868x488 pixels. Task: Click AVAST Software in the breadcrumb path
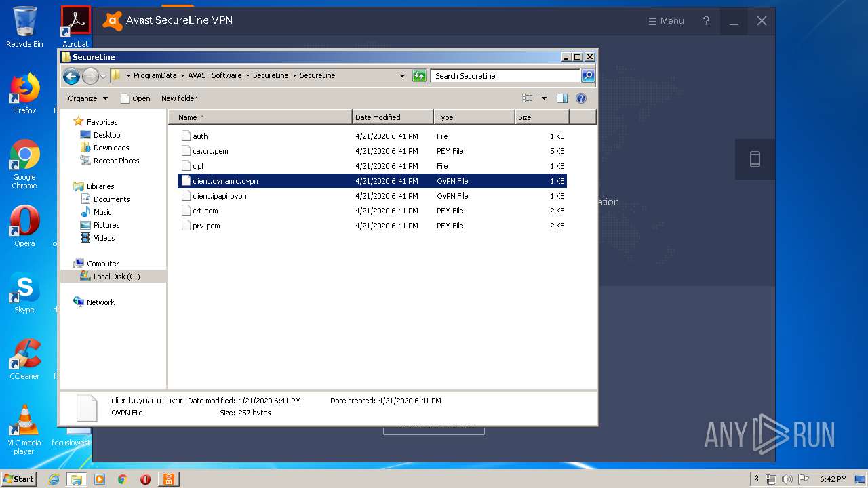tap(214, 76)
